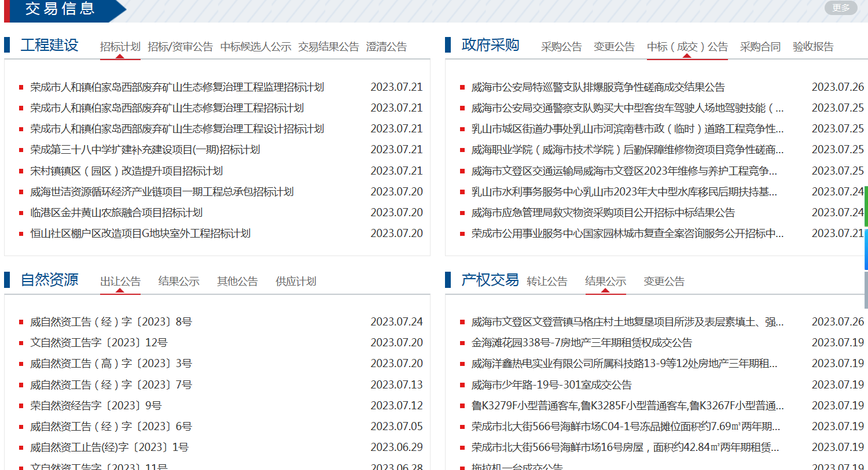Open 变更公告 tab under 产权交易
The width and height of the screenshot is (868, 470).
pyautogui.click(x=664, y=282)
